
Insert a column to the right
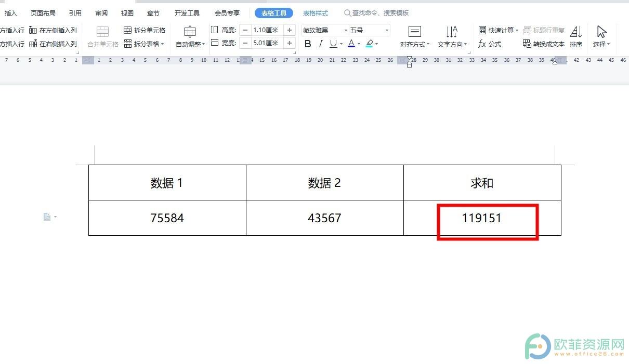pos(53,44)
